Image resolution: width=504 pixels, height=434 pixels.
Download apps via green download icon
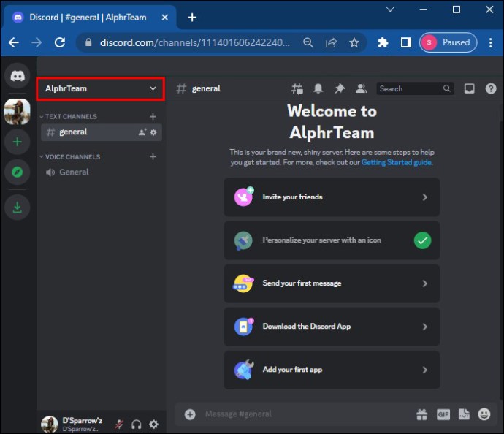coord(18,208)
